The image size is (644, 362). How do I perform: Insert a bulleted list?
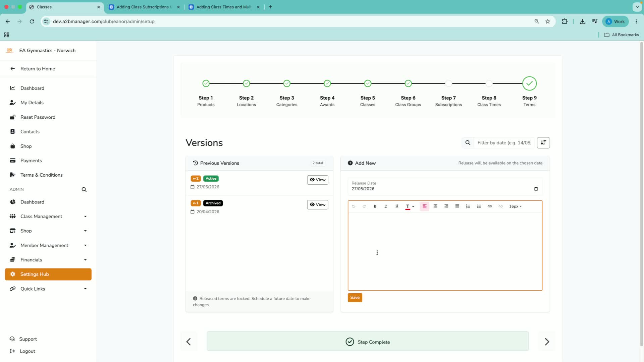[x=479, y=206]
